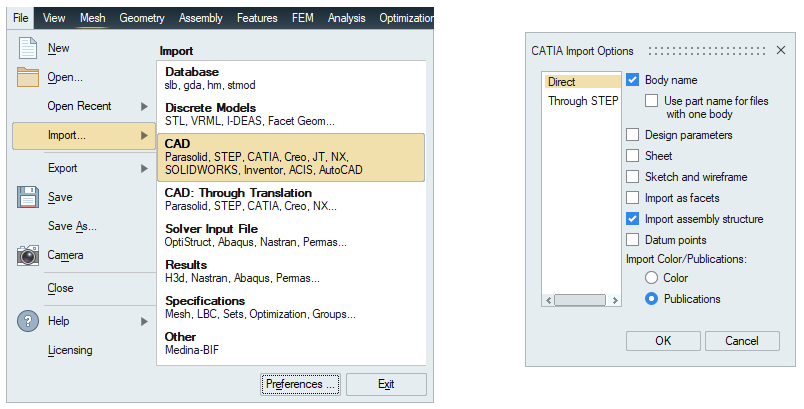Click the Camera icon

click(28, 255)
